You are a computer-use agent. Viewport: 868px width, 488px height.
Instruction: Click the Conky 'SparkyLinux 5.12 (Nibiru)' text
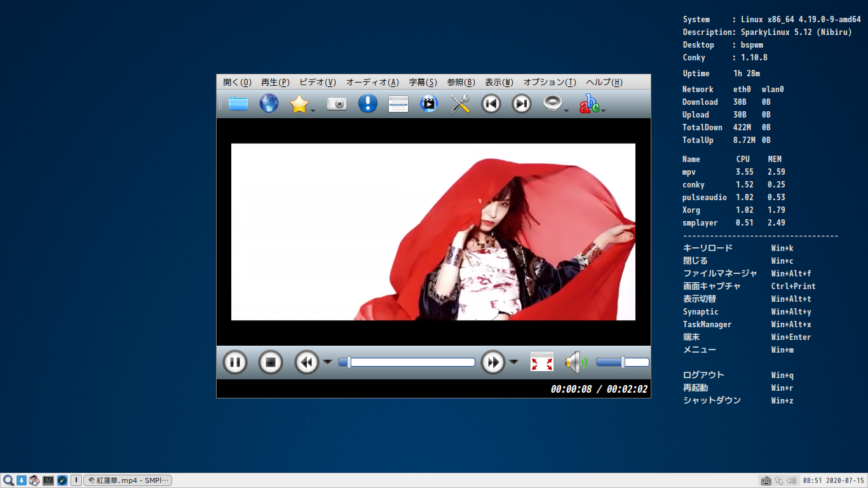coord(796,32)
